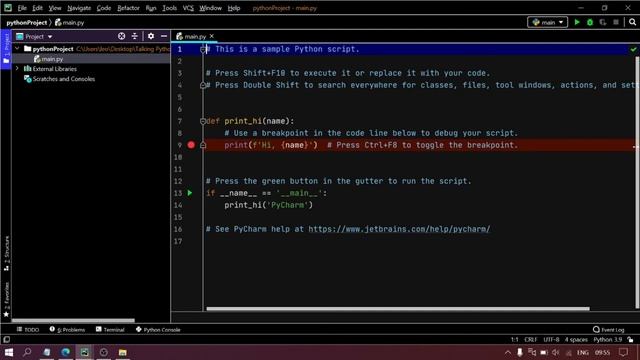The height and width of the screenshot is (360, 640).
Task: Click the pythonProject breadcrumb
Action: coord(27,22)
